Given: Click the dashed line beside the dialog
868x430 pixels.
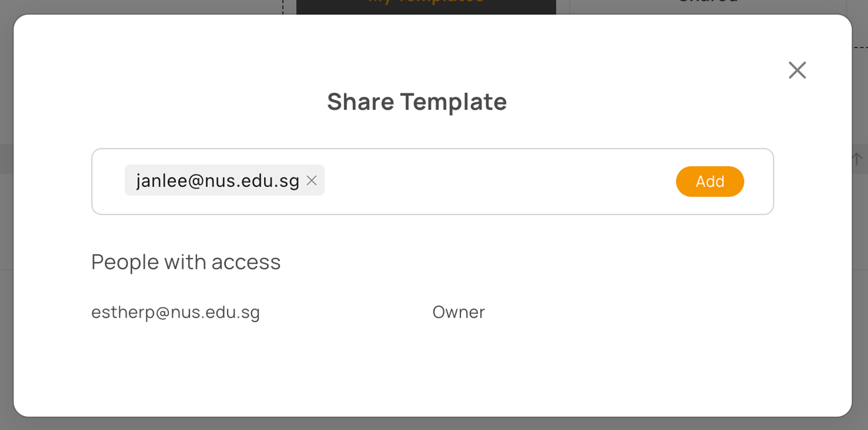Looking at the screenshot, I should 861,47.
